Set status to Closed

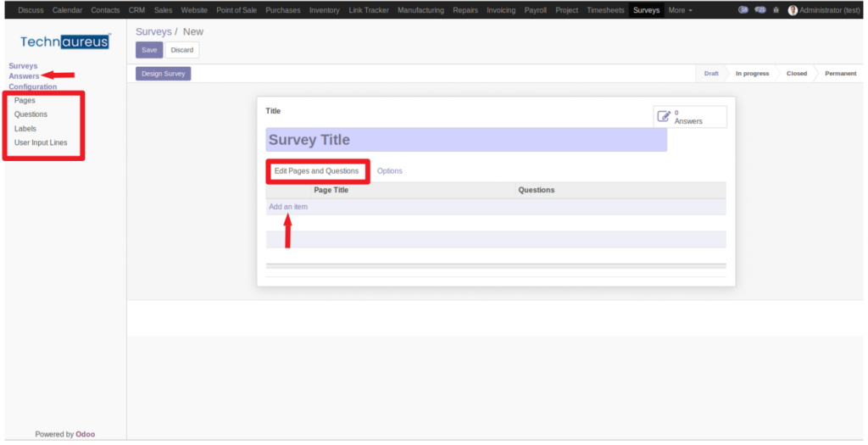click(x=797, y=74)
